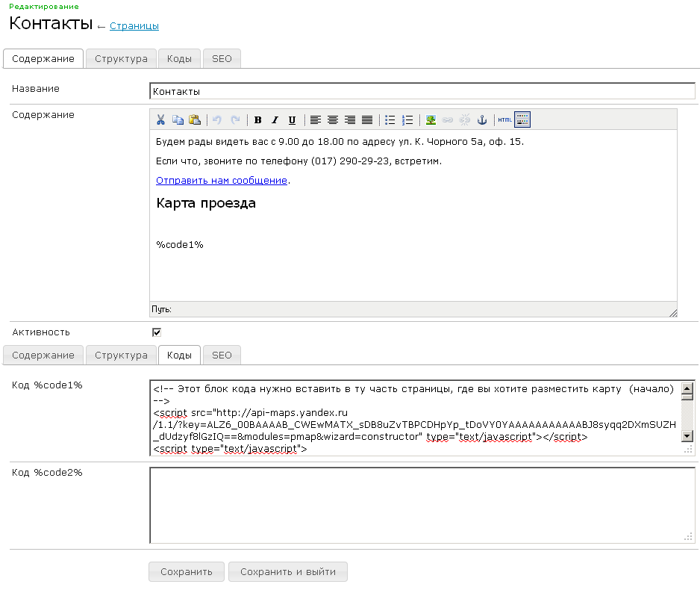Click the code2 textarea resize grip
Image resolution: width=700 pixels, height=590 pixels.
pos(688,536)
